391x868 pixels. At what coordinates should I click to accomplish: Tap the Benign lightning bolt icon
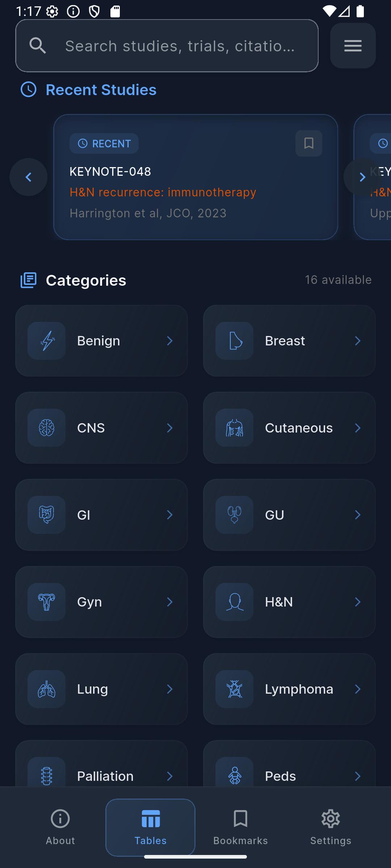point(47,341)
